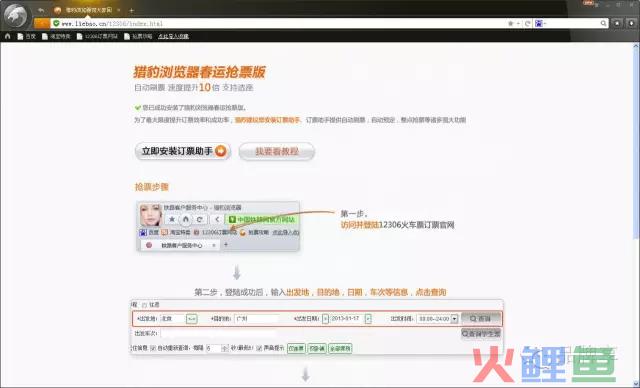This screenshot has height=388, width=640.
Task: Click the website address bar URL field
Action: [282, 24]
